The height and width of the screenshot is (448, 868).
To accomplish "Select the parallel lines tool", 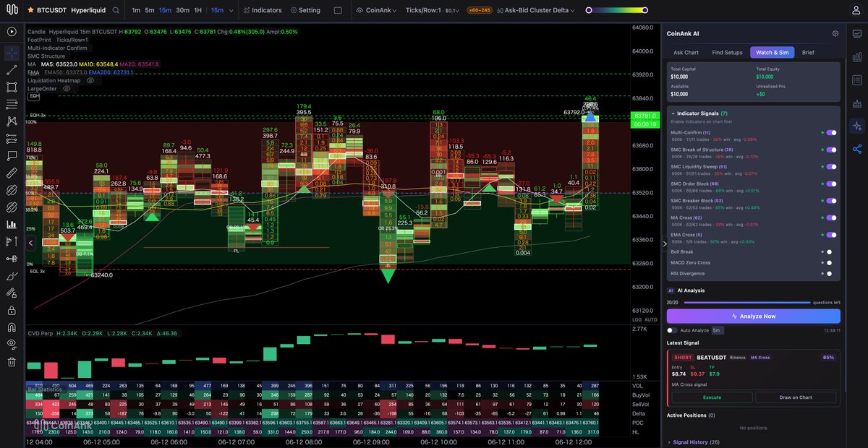I will point(12,104).
